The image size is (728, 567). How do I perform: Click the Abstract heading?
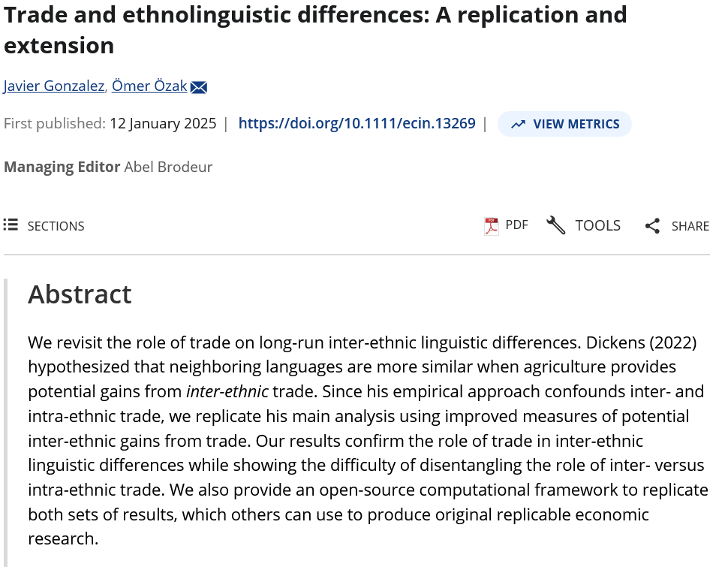point(80,294)
